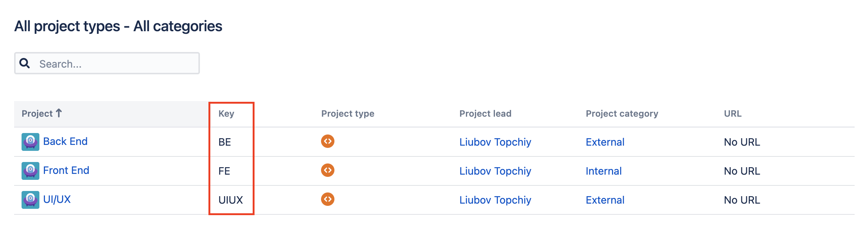Click the UI/UX software project type icon
Viewport: 868px width, 243px height.
(x=327, y=199)
